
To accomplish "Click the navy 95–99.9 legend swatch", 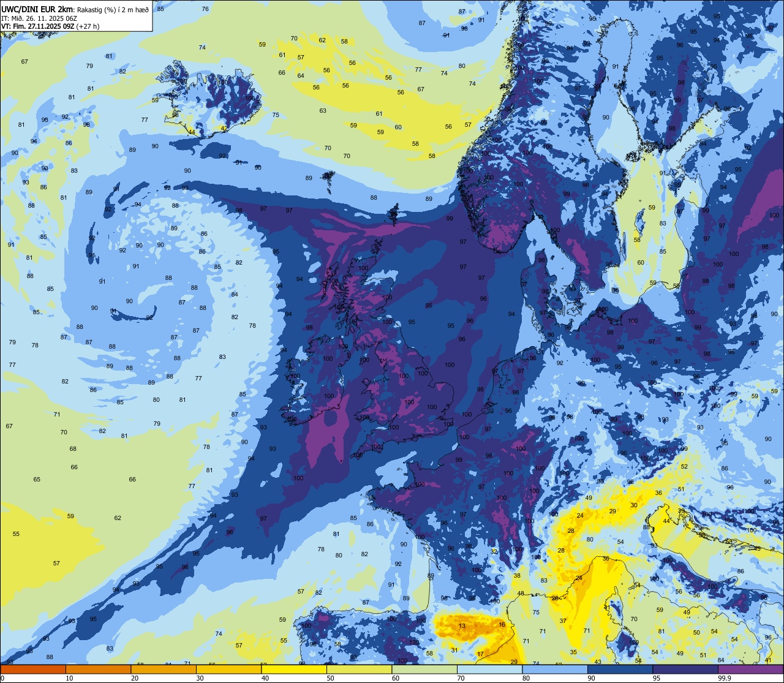I will (x=685, y=669).
